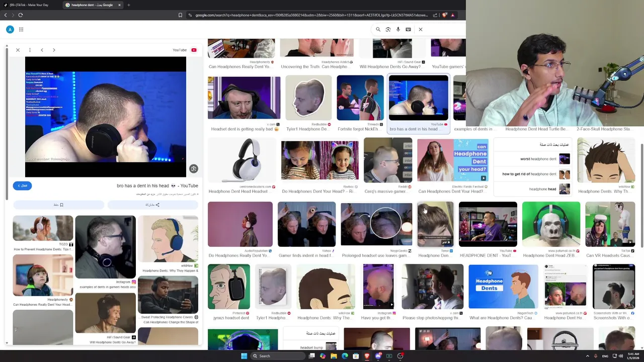Open Microsoft Store from taskbar

click(x=356, y=356)
